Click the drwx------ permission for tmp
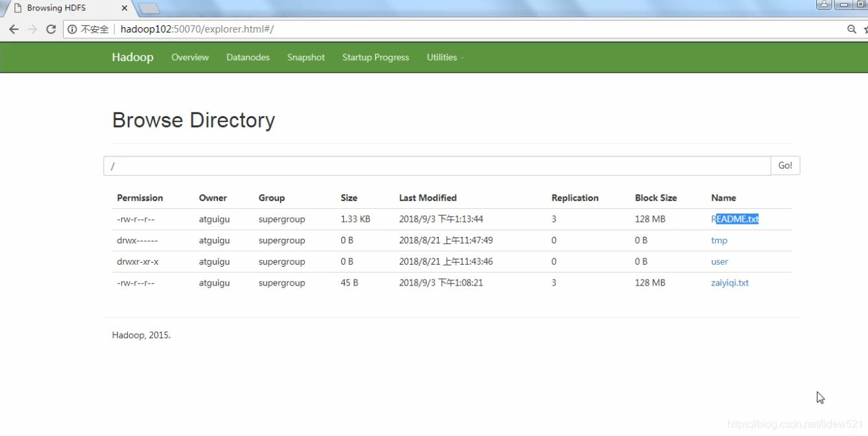Image resolution: width=868 pixels, height=436 pixels. [137, 241]
